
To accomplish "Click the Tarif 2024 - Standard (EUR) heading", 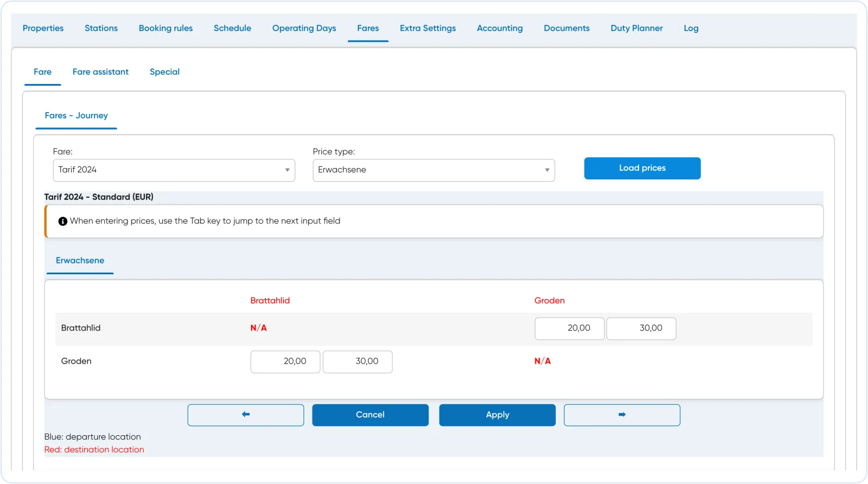I will (99, 197).
